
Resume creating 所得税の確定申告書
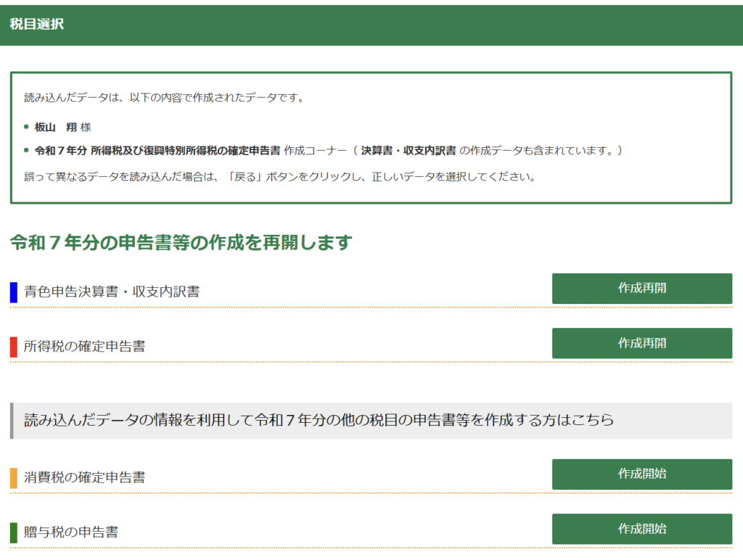[x=641, y=343]
